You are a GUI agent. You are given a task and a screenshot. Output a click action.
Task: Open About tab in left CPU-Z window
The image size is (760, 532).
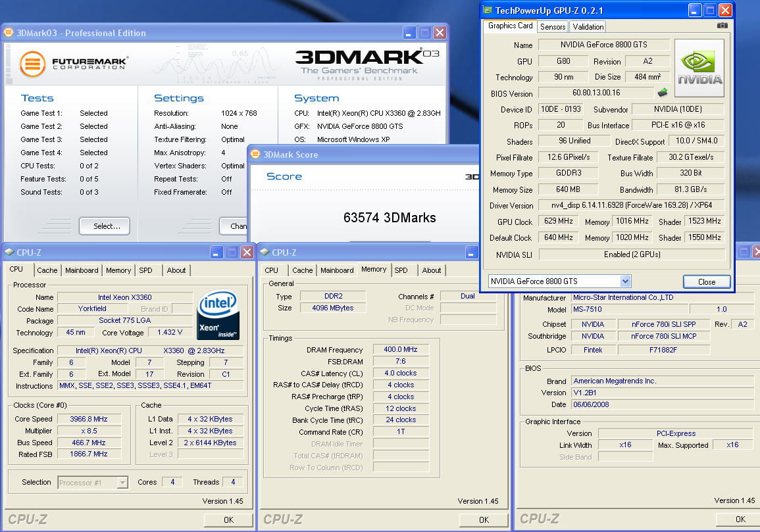click(x=176, y=270)
